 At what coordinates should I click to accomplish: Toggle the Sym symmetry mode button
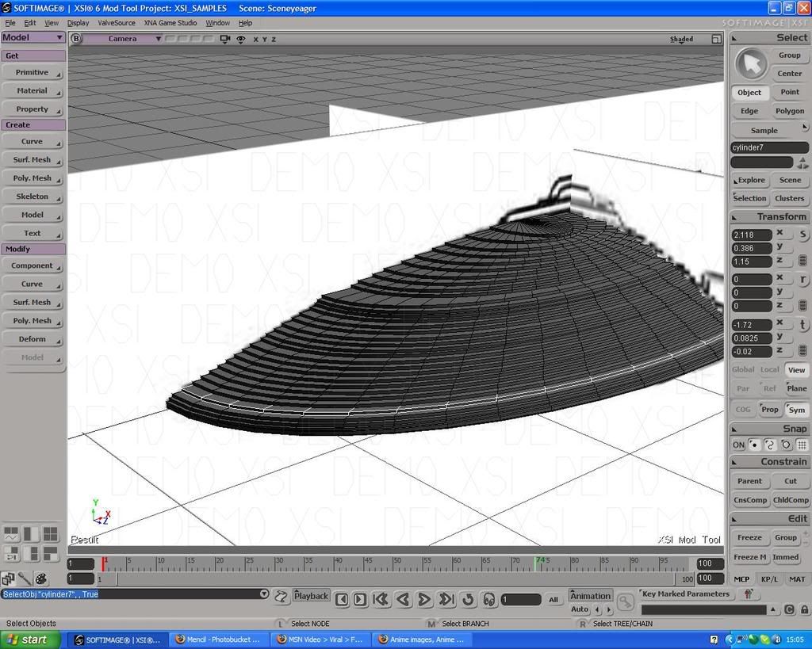(x=796, y=410)
